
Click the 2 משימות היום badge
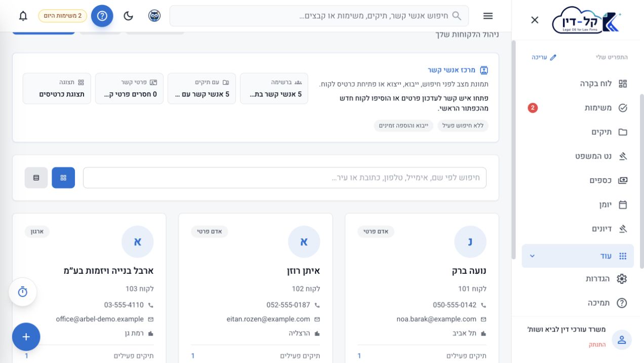pyautogui.click(x=63, y=16)
